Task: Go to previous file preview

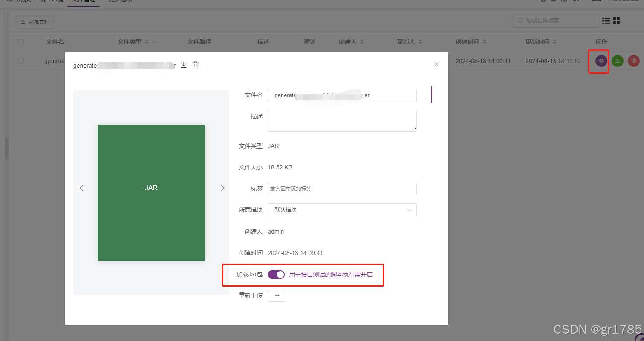Action: [81, 188]
